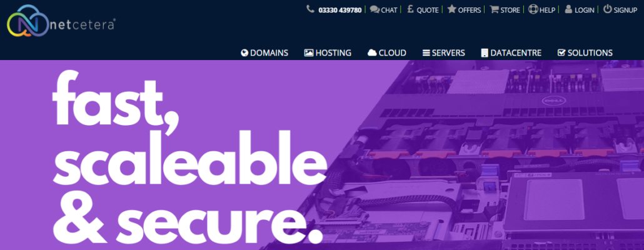The image size is (644, 250).
Task: Click the LOGIN link text
Action: (x=585, y=10)
